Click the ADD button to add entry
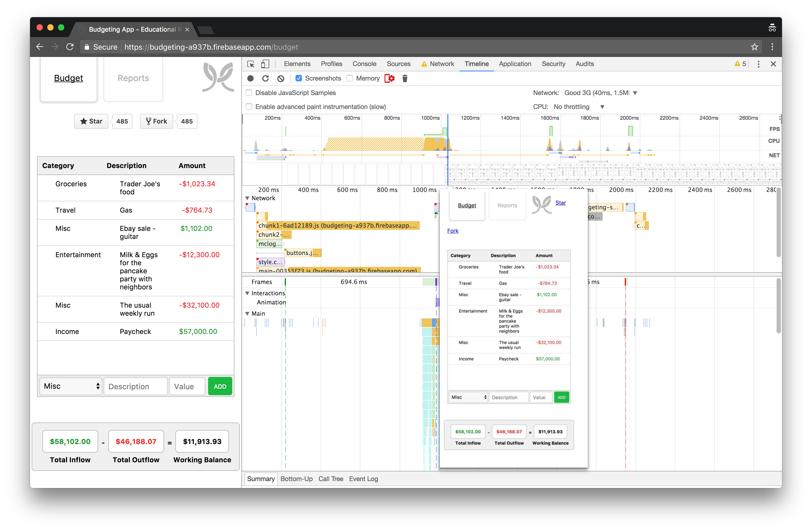The height and width of the screenshot is (531, 812). pos(220,386)
